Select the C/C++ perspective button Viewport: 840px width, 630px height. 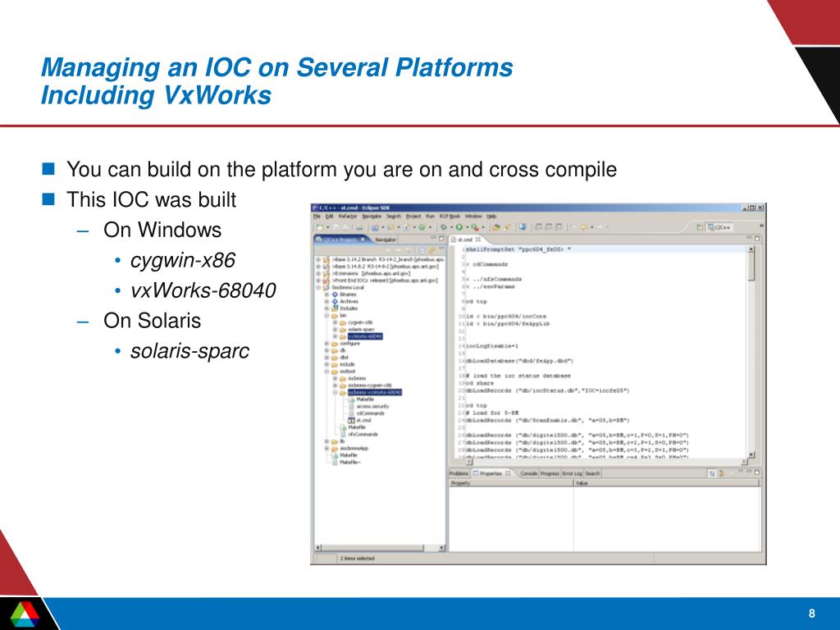[719, 227]
